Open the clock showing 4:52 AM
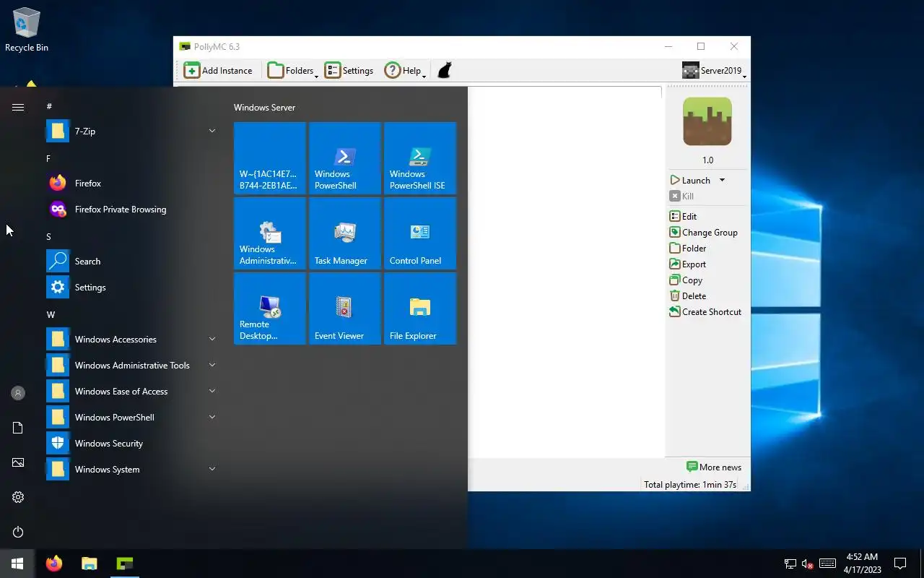This screenshot has height=578, width=924. [x=862, y=564]
